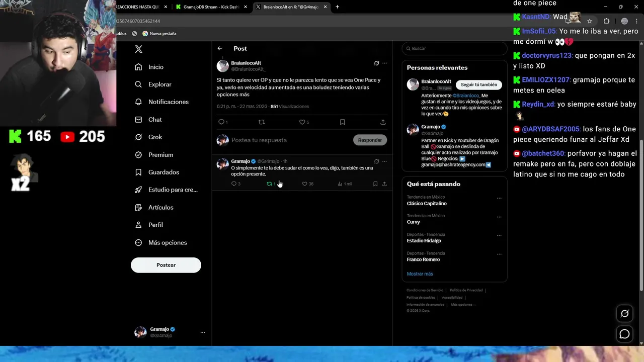Viewport: 644px width, 362px height.
Task: Click 851 Visualizaciones count
Action: [x=289, y=107]
